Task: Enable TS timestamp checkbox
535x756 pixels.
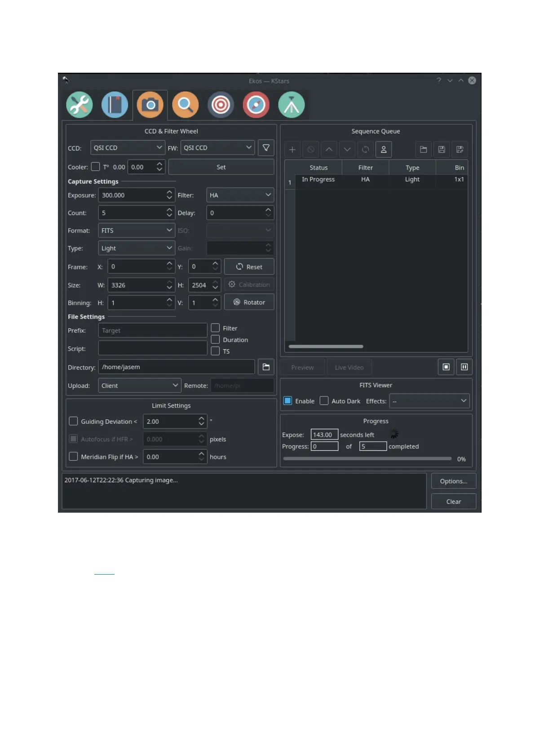Action: [215, 351]
